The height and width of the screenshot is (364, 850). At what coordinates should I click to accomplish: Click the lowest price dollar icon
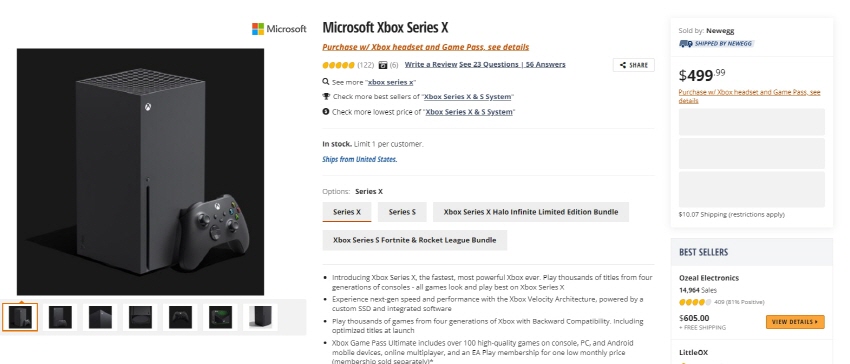tap(326, 111)
